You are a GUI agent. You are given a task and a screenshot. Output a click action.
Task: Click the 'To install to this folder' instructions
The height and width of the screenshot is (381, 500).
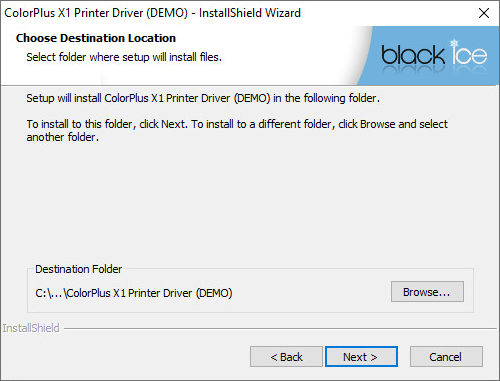(237, 130)
